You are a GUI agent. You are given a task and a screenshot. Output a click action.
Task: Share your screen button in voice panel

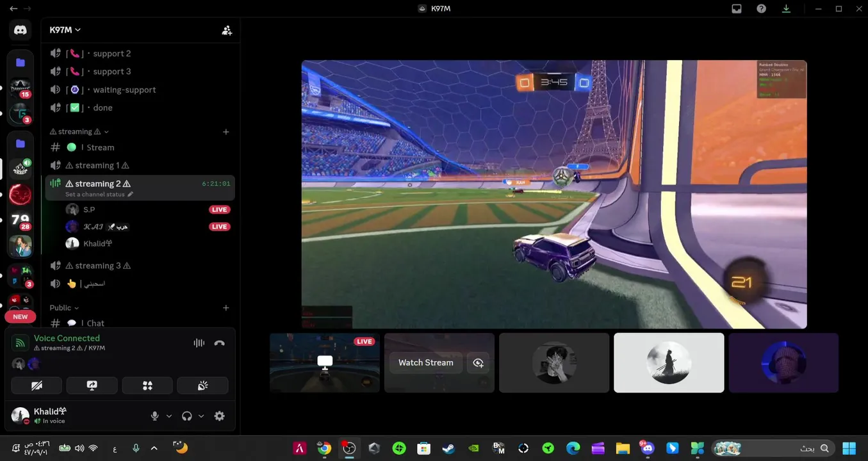92,385
